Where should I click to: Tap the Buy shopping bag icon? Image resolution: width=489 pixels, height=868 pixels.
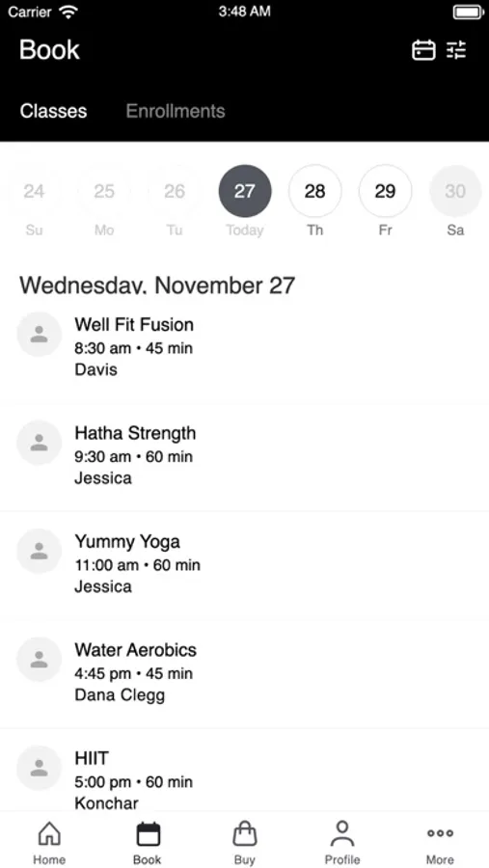point(245,834)
